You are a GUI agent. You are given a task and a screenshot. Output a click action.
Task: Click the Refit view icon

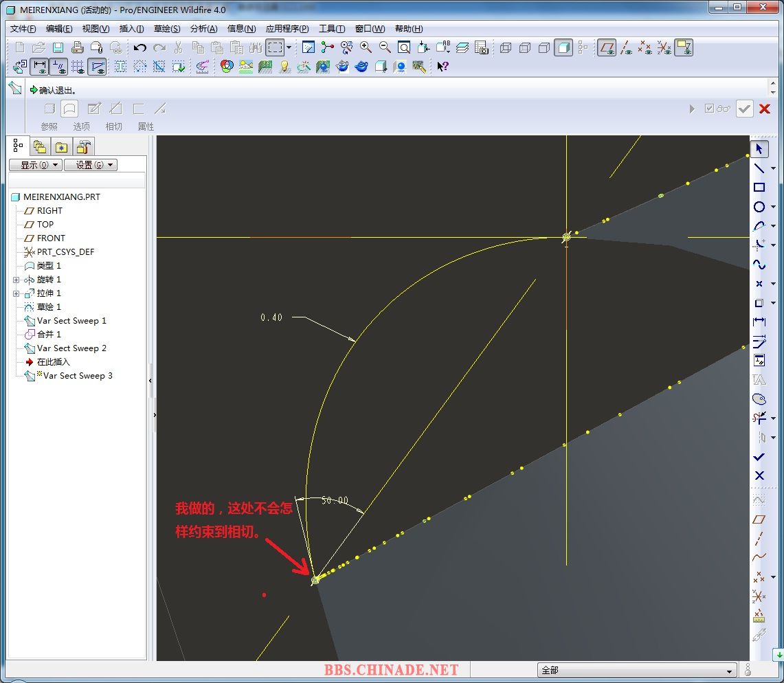(x=404, y=47)
